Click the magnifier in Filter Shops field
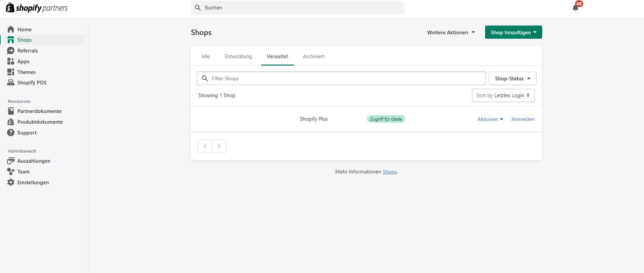Screen dimensions: 644x273 [x=205, y=78]
